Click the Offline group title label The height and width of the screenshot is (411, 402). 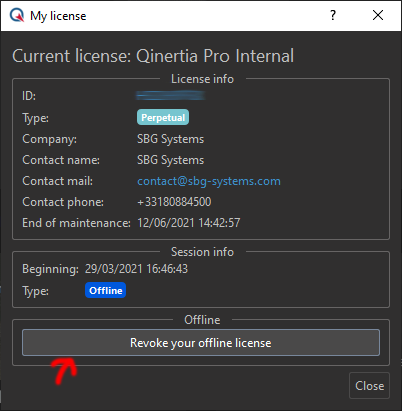pyautogui.click(x=202, y=320)
